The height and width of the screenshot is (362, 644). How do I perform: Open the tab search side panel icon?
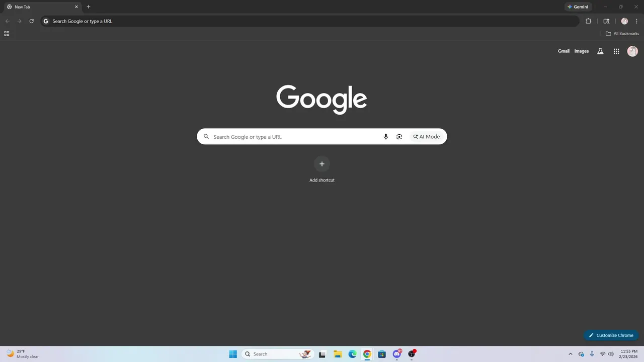click(x=606, y=21)
